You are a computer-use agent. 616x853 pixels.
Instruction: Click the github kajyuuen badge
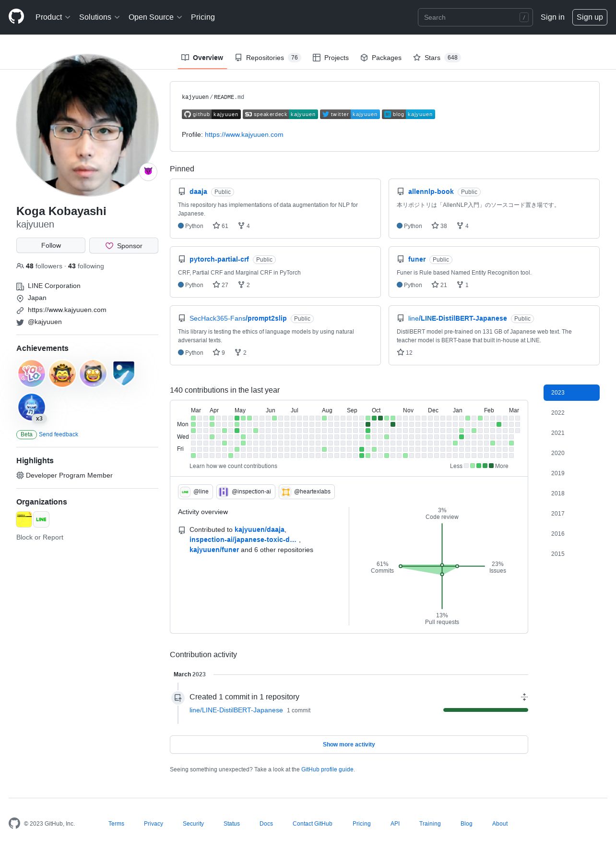click(x=211, y=114)
